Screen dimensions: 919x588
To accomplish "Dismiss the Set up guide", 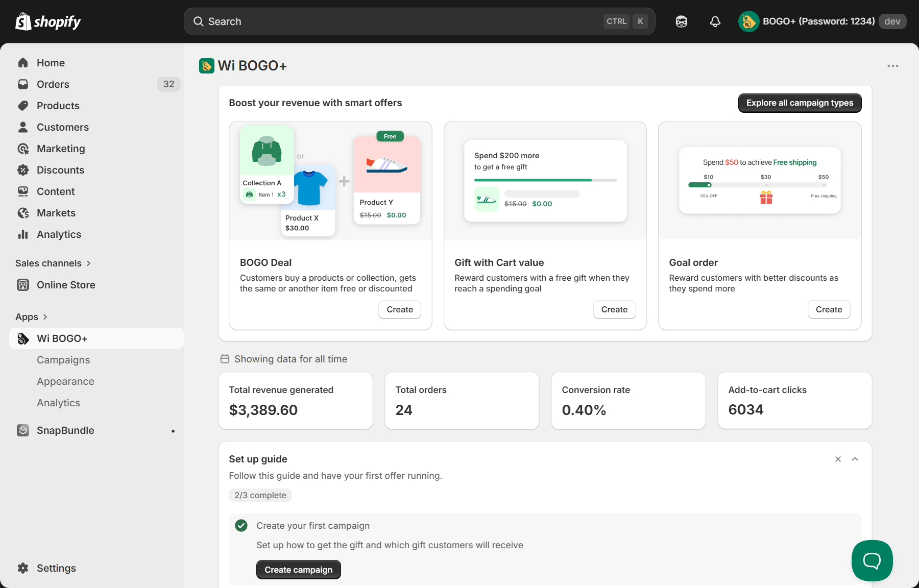I will [838, 459].
